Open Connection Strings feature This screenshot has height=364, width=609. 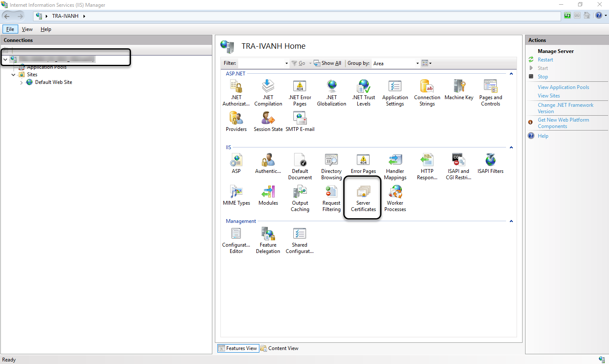click(427, 93)
